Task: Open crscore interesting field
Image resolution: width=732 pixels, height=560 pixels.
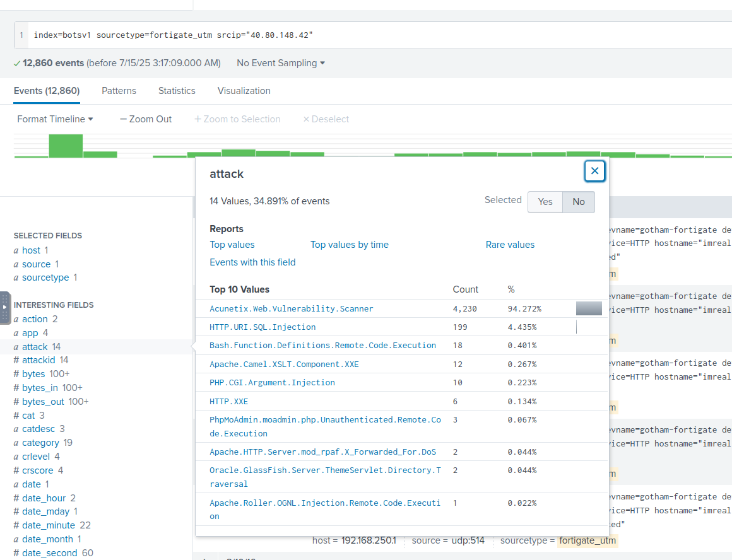Action: 38,470
